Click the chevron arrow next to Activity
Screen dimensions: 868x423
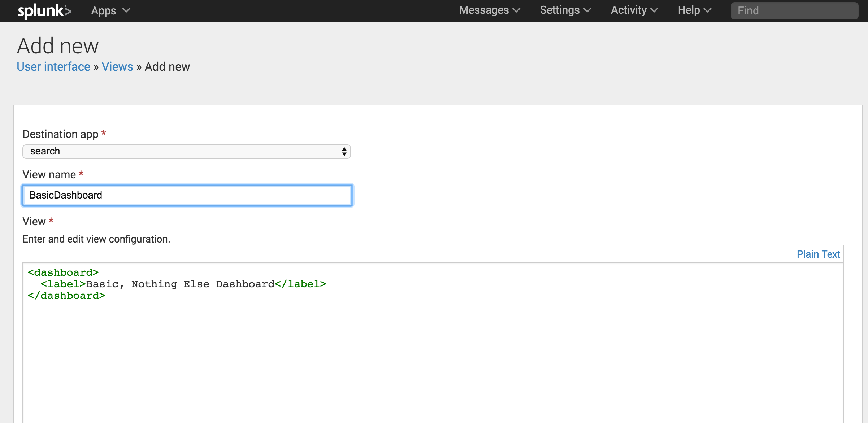tap(654, 10)
